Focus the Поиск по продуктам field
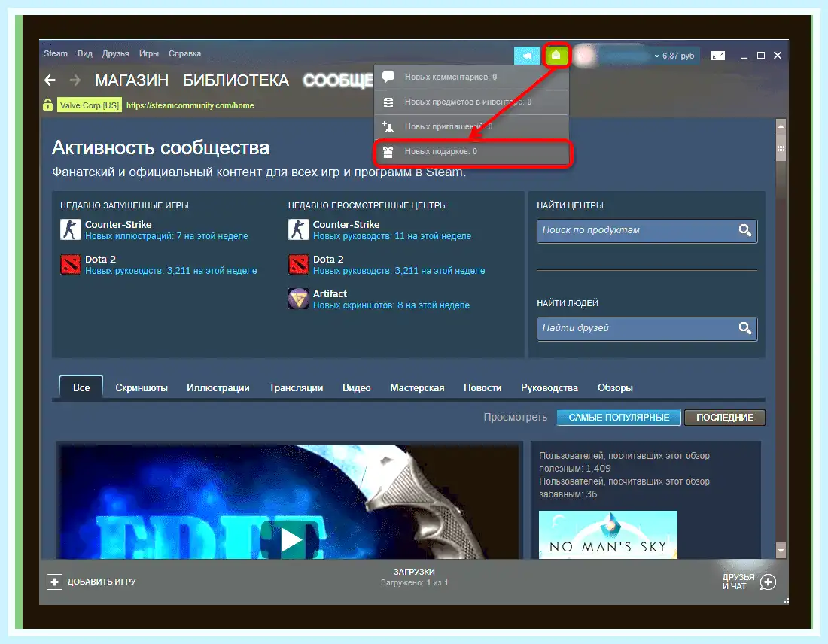The height and width of the screenshot is (644, 828). [647, 231]
